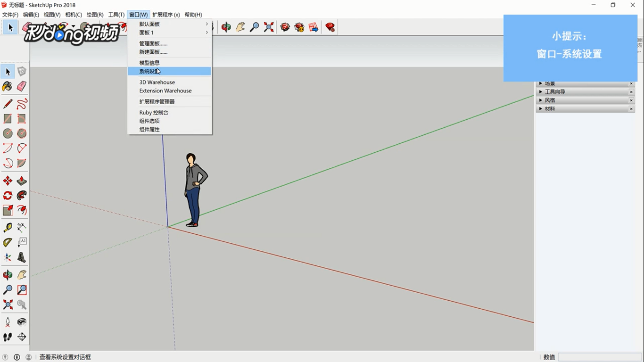This screenshot has width=644, height=362.
Task: Click the user account status bar icon
Action: (29, 357)
